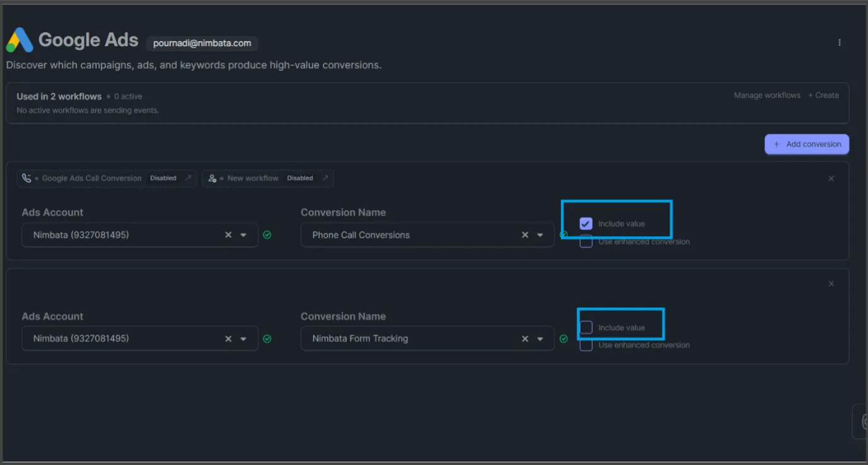Image resolution: width=868 pixels, height=465 pixels.
Task: Expand Ads Account dropdown arrow in Phone Call card
Action: click(x=243, y=235)
